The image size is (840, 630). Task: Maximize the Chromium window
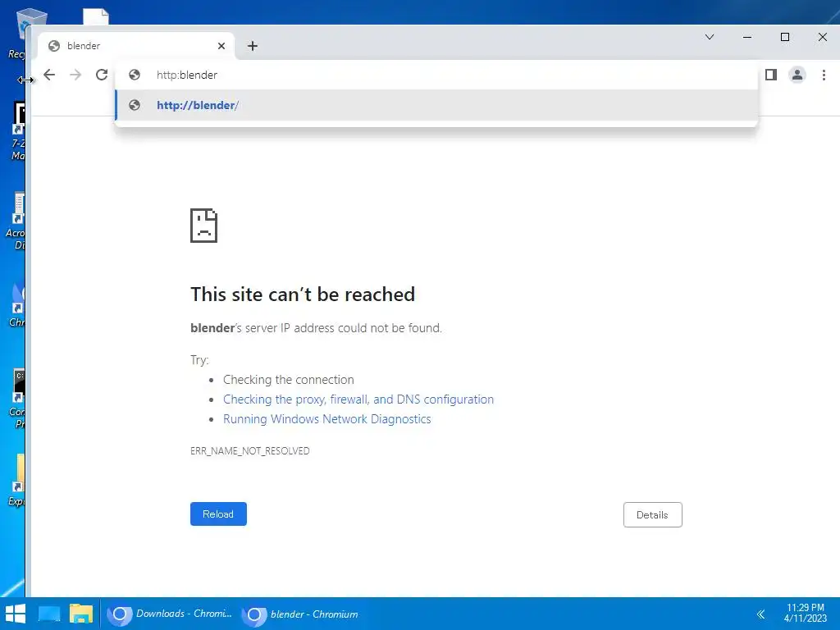(785, 37)
